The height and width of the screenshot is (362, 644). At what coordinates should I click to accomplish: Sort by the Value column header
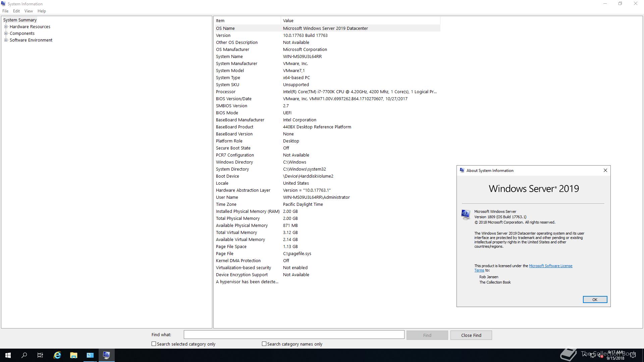click(x=361, y=20)
